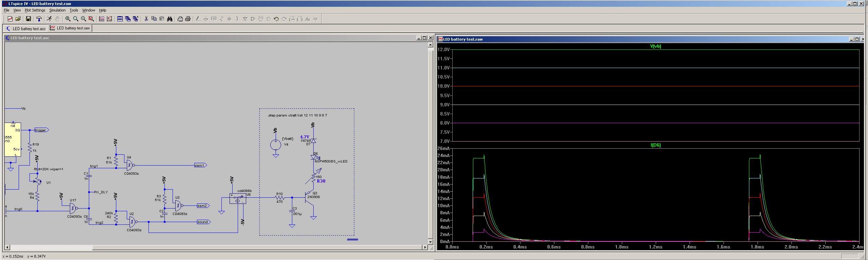Viewport: 868px width, 260px height.
Task: Select the LED battery test.raw tab
Action: pos(70,28)
